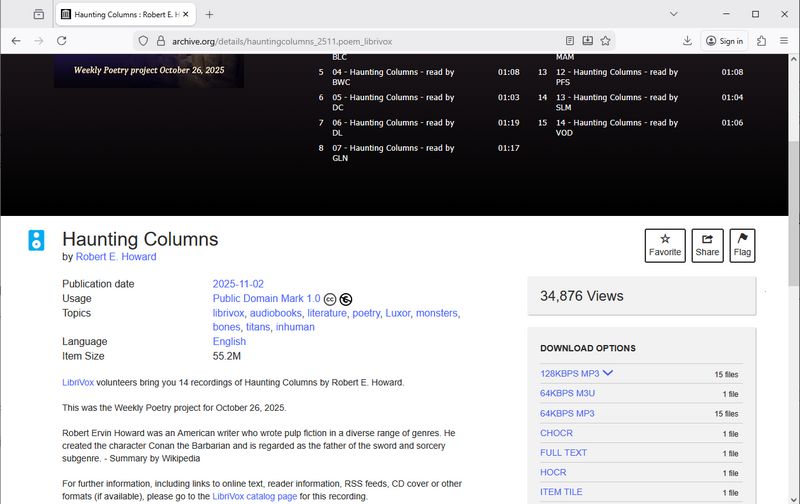Click the audiobooks topic link
800x504 pixels.
pos(276,313)
